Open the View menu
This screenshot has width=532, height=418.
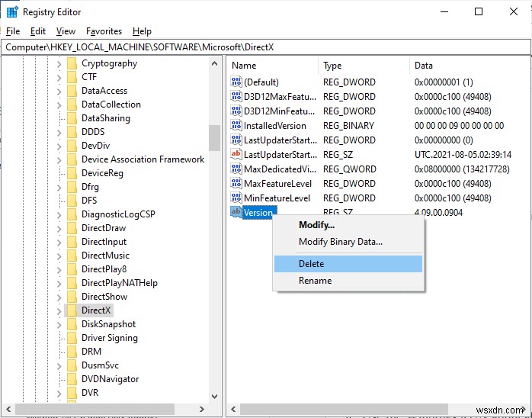(x=66, y=31)
